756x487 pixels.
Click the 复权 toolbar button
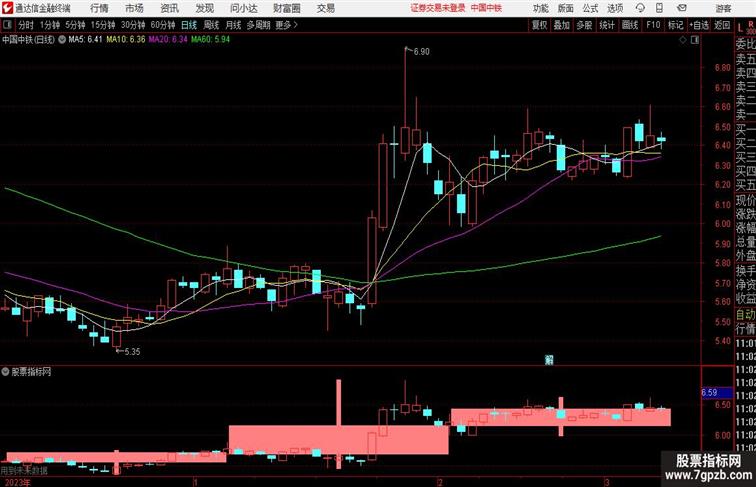(540, 25)
